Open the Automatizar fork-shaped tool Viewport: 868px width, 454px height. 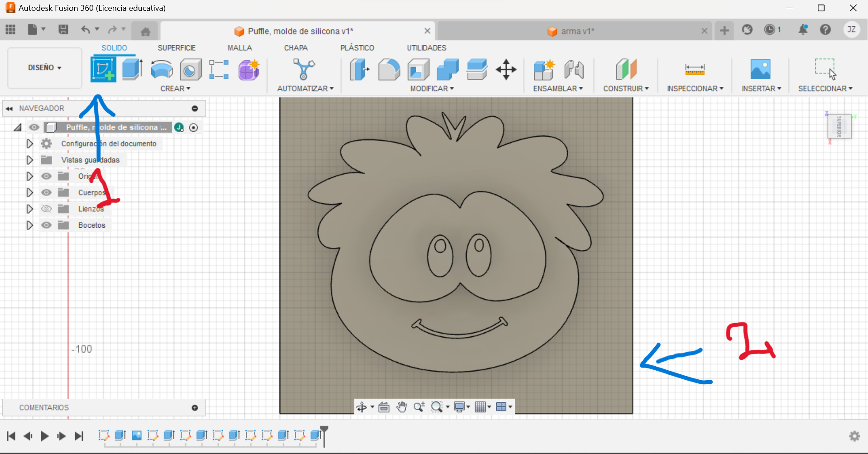click(x=304, y=69)
